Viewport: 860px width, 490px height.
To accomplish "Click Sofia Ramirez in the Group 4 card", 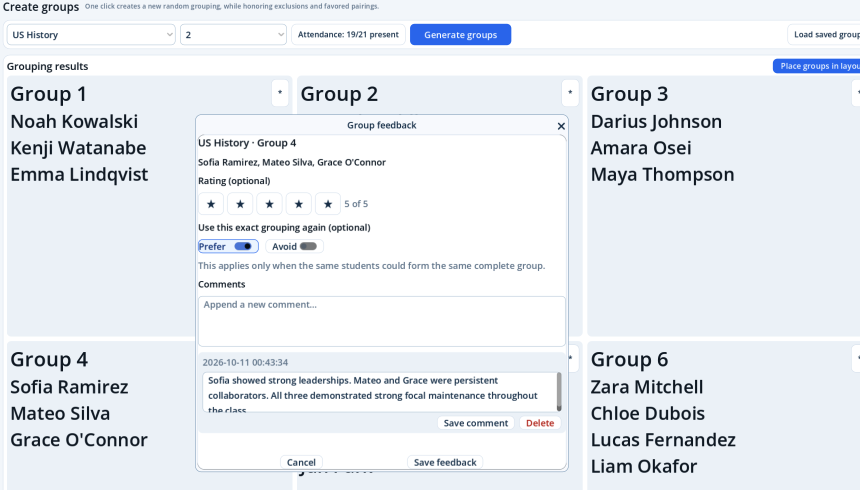I will (69, 387).
